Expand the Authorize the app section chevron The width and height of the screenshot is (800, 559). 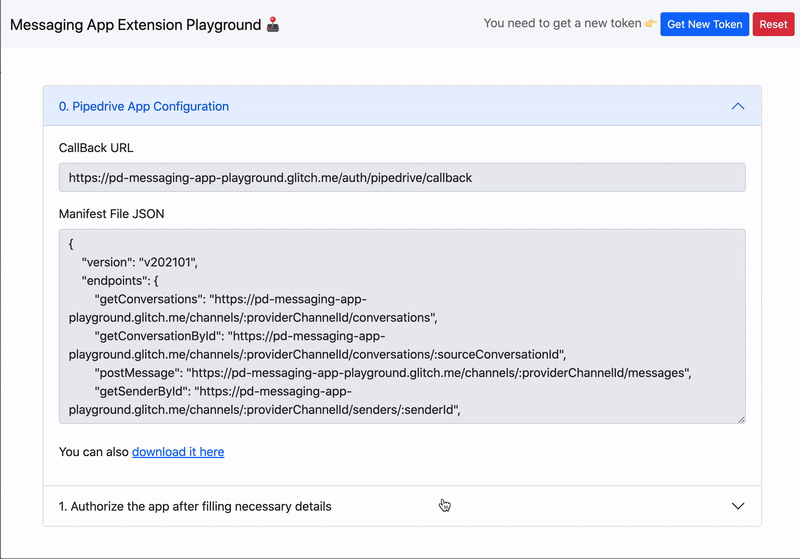pyautogui.click(x=737, y=506)
